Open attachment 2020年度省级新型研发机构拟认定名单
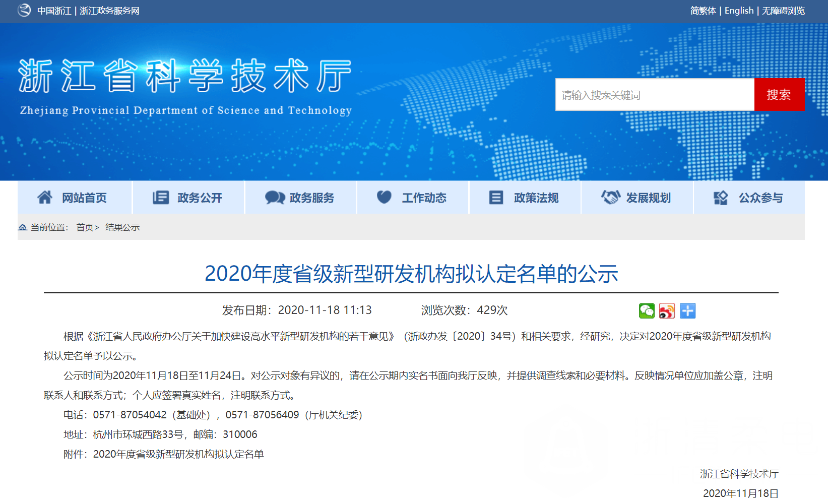 point(178,454)
